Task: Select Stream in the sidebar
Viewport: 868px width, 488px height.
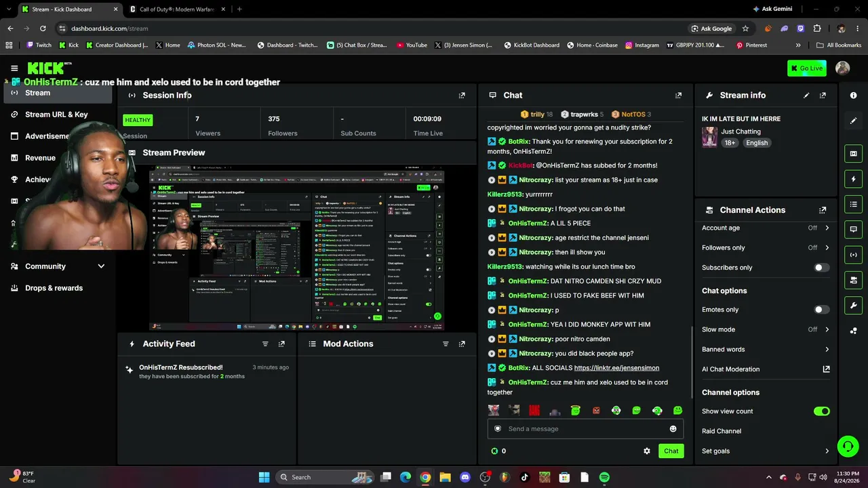Action: 57,93
